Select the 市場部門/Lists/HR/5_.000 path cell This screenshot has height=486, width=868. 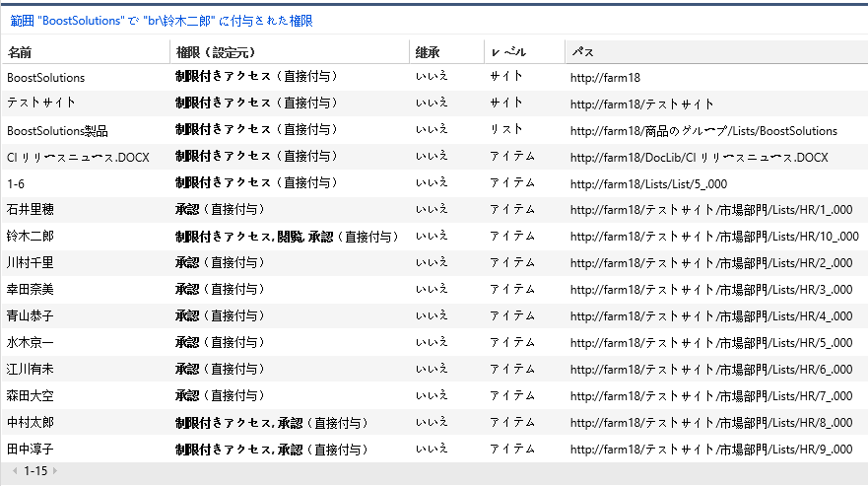(x=711, y=342)
